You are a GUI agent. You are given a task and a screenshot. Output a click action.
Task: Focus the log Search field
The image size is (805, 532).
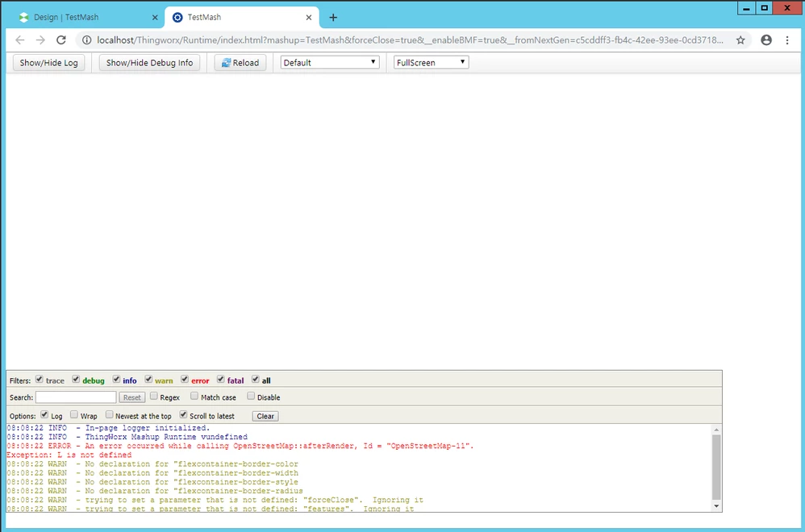tap(76, 397)
